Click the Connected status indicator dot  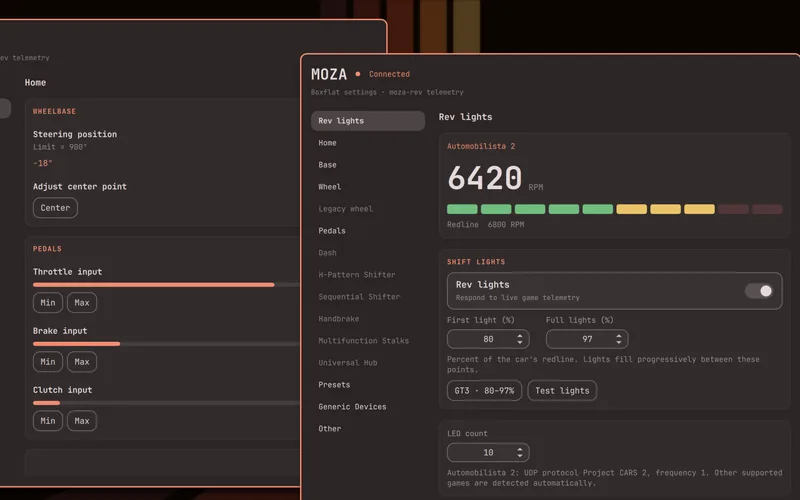(358, 74)
